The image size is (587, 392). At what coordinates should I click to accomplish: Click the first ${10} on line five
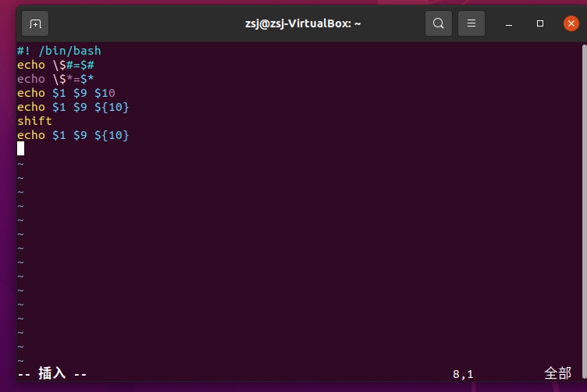pos(112,107)
